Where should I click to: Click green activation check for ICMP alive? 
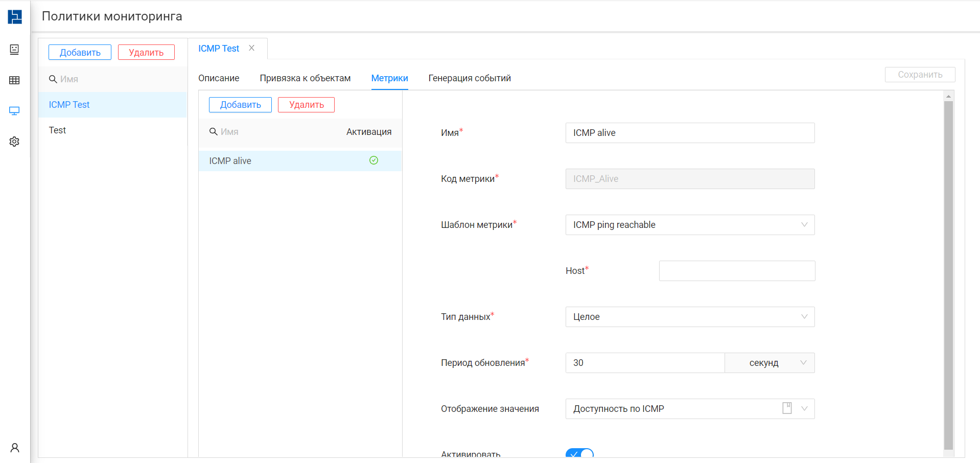point(374,160)
